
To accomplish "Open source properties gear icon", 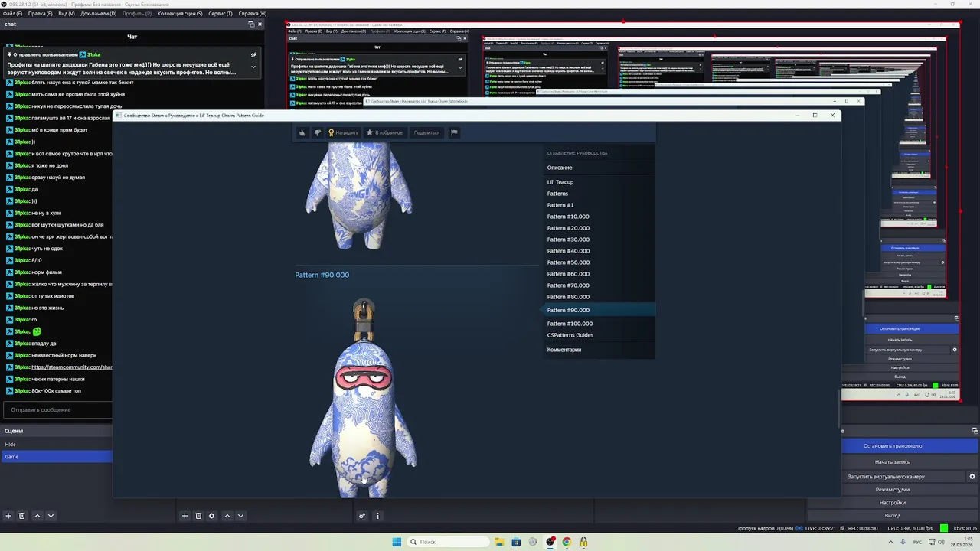I will (x=212, y=516).
